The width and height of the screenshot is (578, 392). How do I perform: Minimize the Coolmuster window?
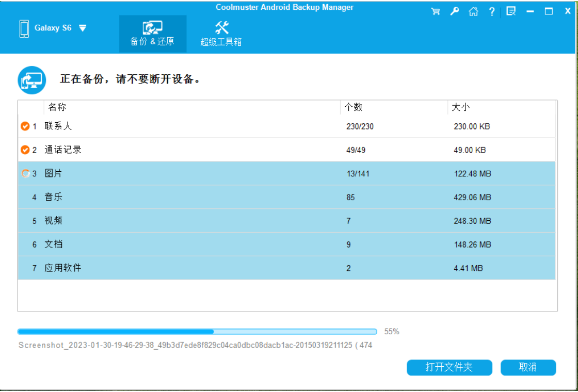point(530,11)
